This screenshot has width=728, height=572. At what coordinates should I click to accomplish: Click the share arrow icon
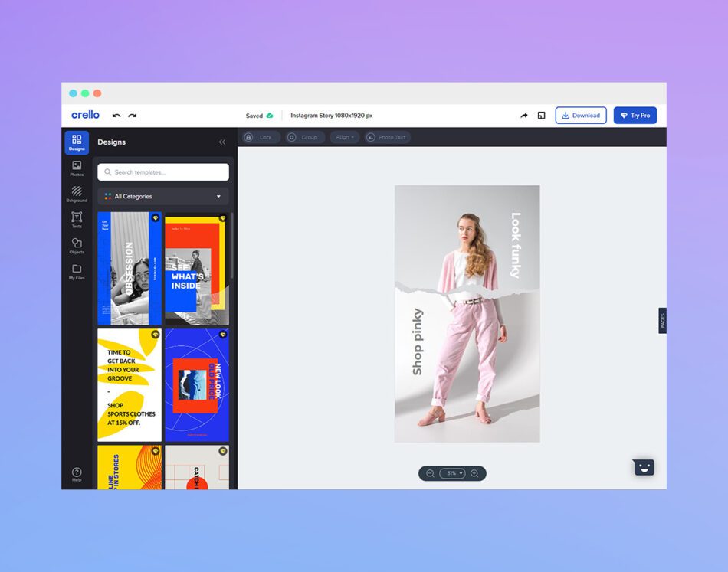[x=523, y=115]
